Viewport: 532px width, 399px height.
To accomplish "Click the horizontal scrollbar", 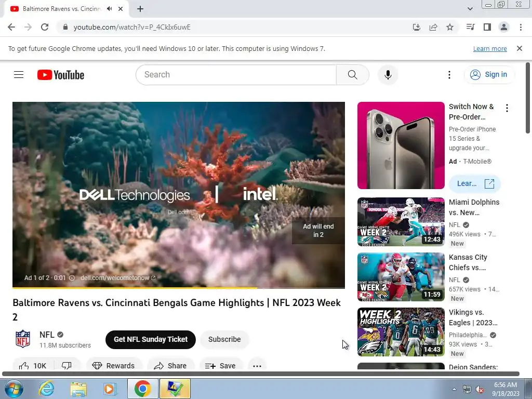I will pyautogui.click(x=261, y=374).
